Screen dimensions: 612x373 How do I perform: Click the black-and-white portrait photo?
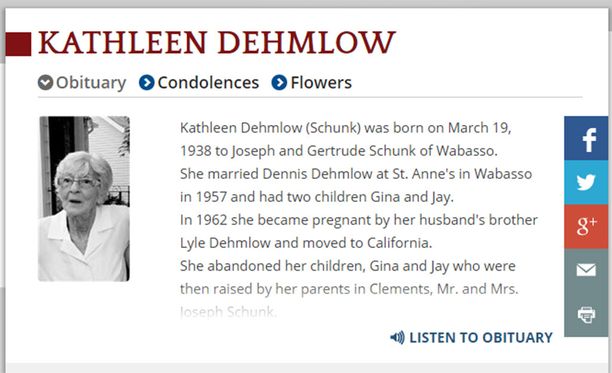coord(84,199)
